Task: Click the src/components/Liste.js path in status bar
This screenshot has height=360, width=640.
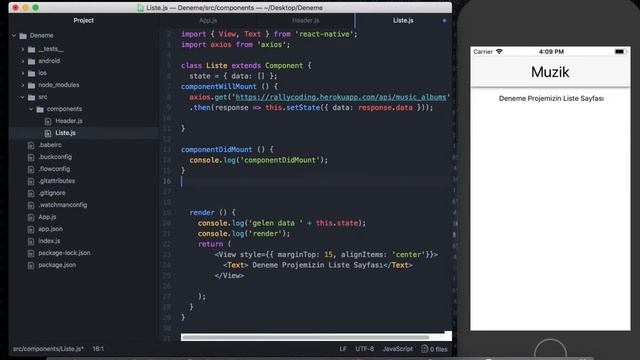Action: 48,349
